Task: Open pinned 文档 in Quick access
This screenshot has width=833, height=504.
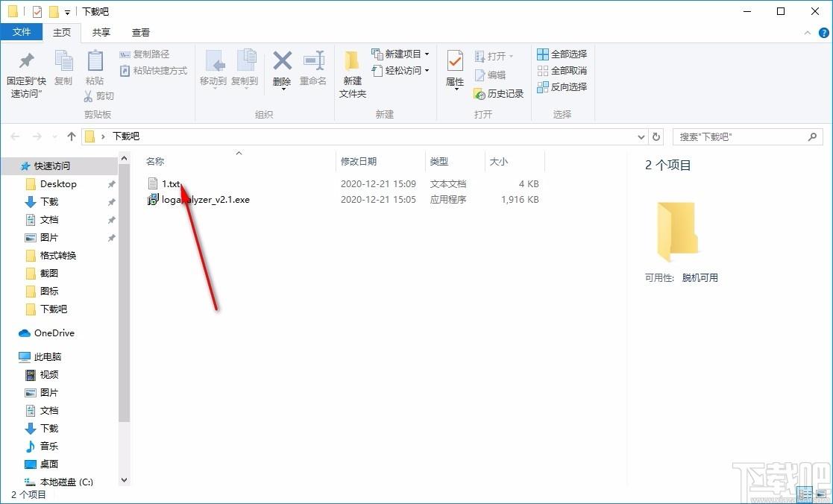Action: 49,220
